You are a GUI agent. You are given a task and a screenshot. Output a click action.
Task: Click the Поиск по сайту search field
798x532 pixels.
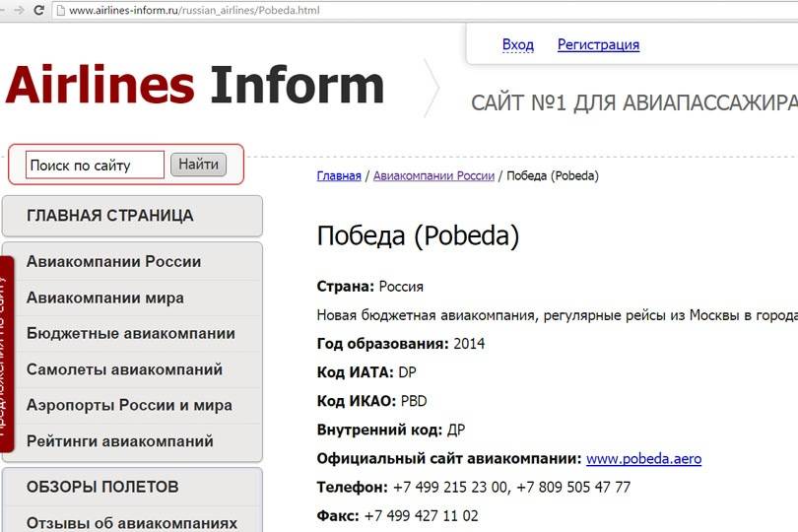tap(95, 166)
